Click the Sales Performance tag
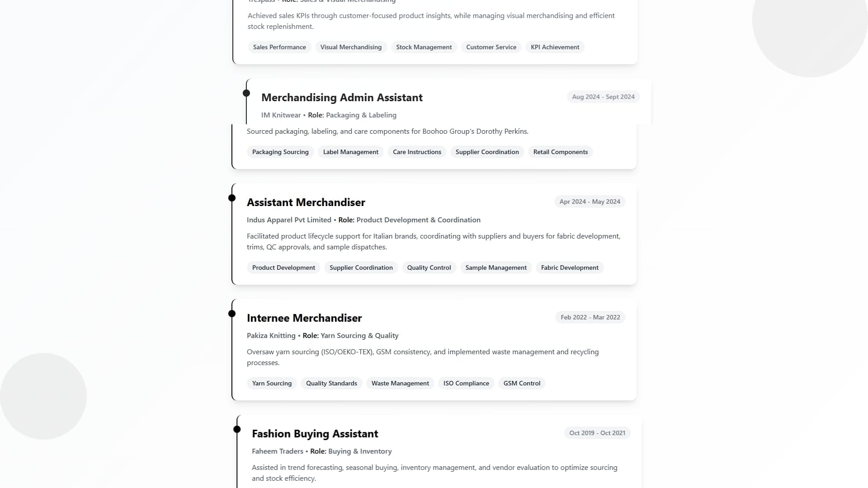This screenshot has height=488, width=868. pos(279,47)
